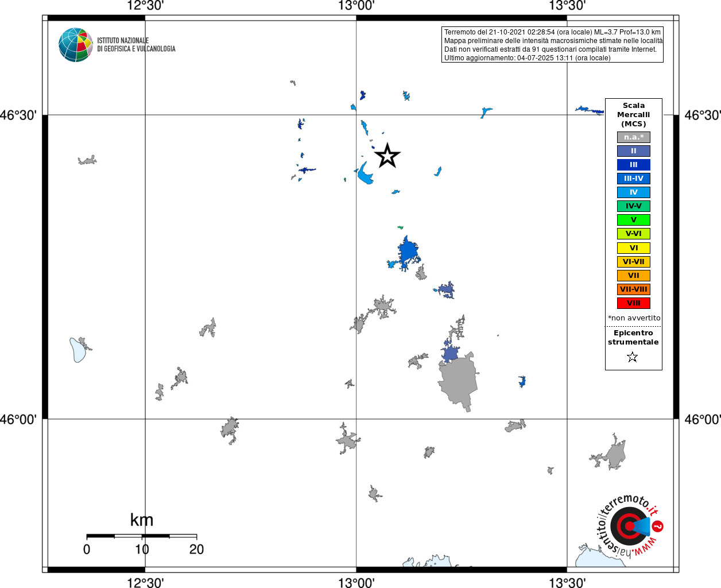
Task: Click the bottom 12°30' longitude label
Action: tap(145, 583)
